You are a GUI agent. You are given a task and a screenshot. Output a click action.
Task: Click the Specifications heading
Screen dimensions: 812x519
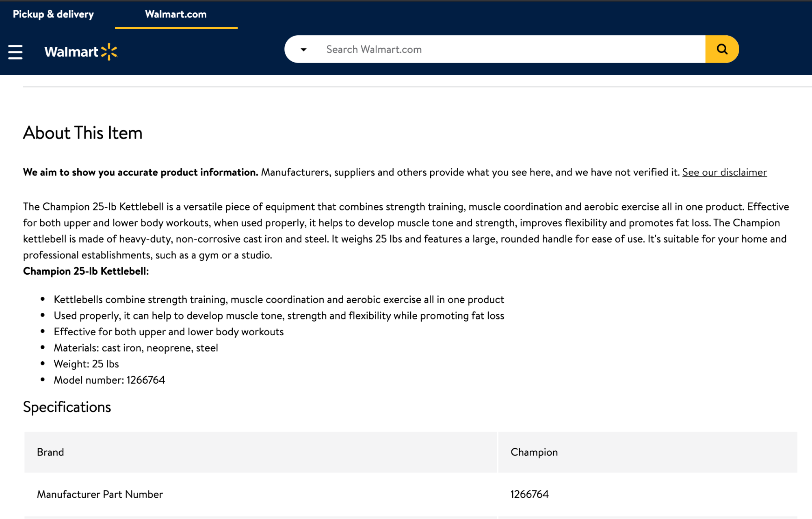coord(67,407)
